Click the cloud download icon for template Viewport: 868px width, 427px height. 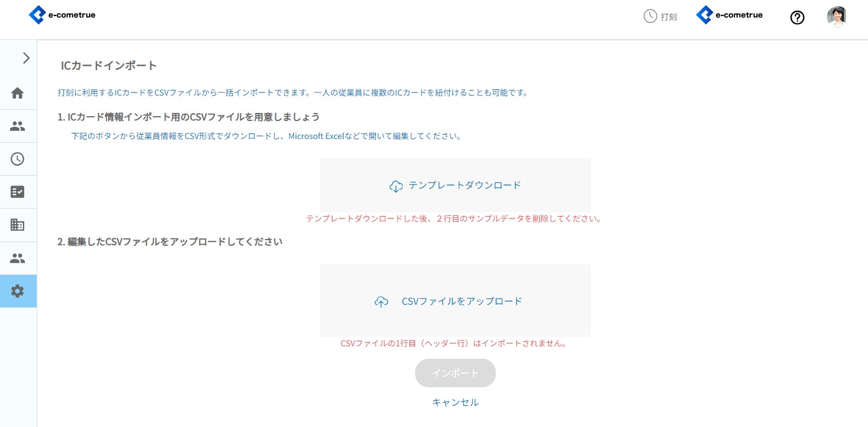coord(396,186)
